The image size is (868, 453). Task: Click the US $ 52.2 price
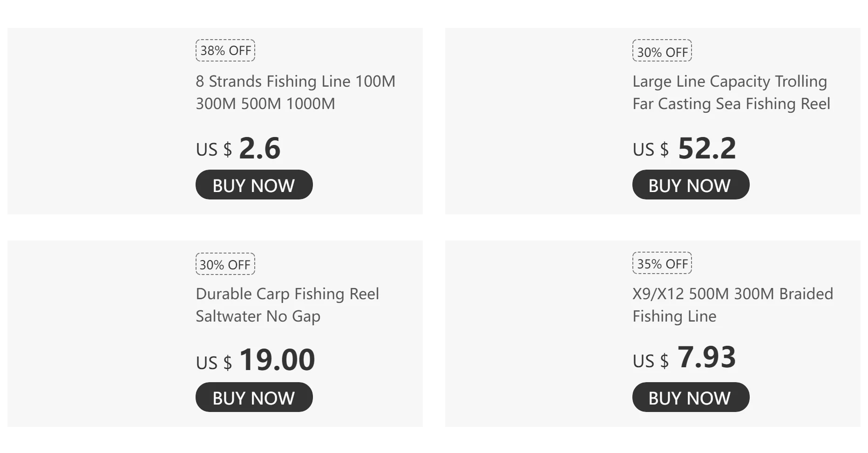(684, 148)
